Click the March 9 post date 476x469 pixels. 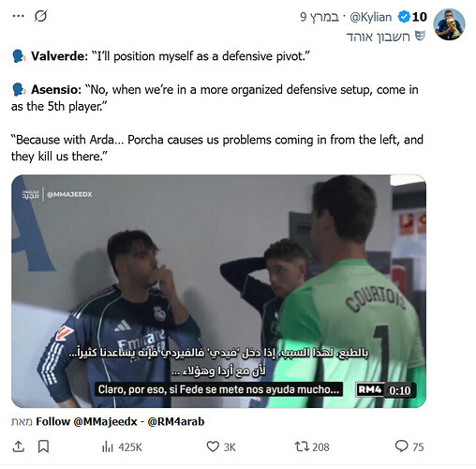pos(320,17)
